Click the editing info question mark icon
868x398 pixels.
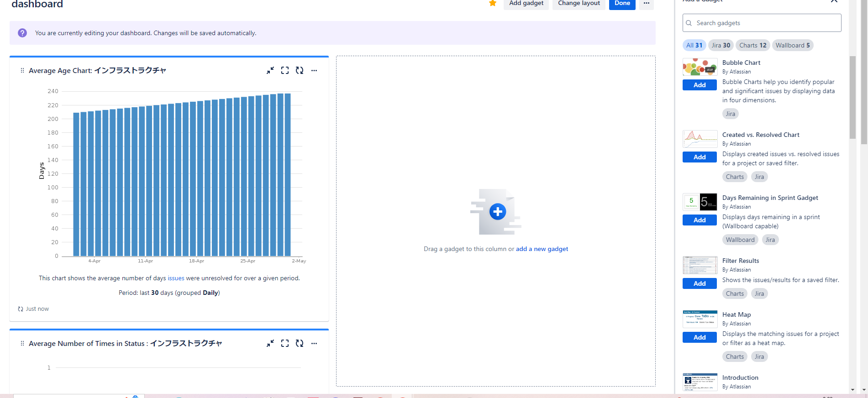pyautogui.click(x=22, y=33)
